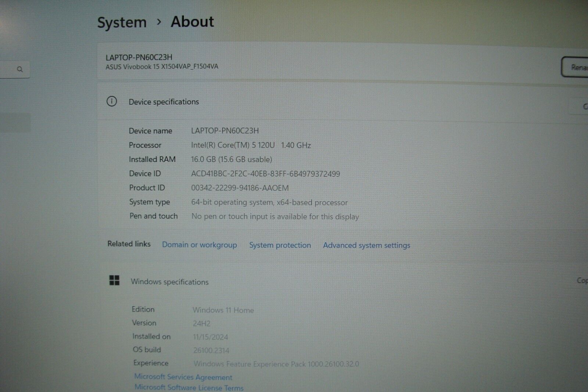Click the Edition label
The image size is (588, 392).
click(143, 309)
